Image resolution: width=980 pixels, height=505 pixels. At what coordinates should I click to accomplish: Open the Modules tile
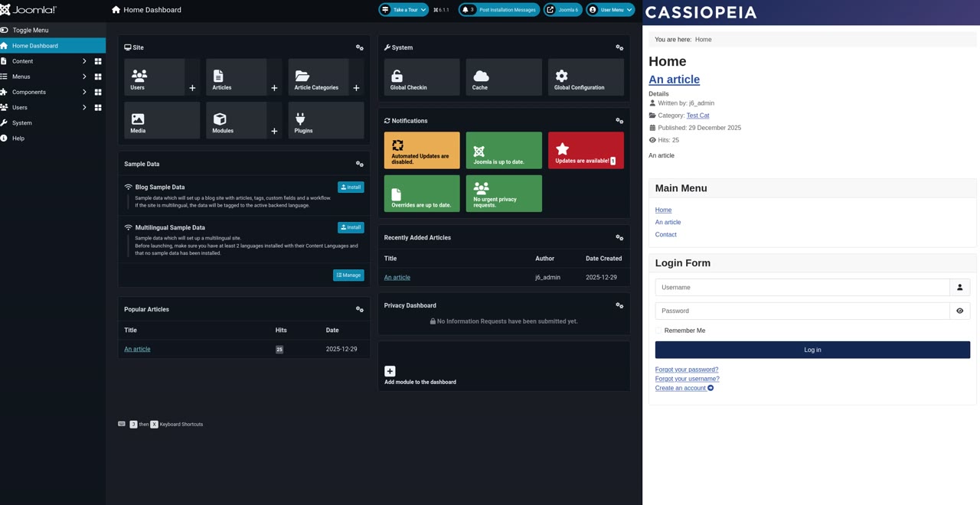point(237,120)
